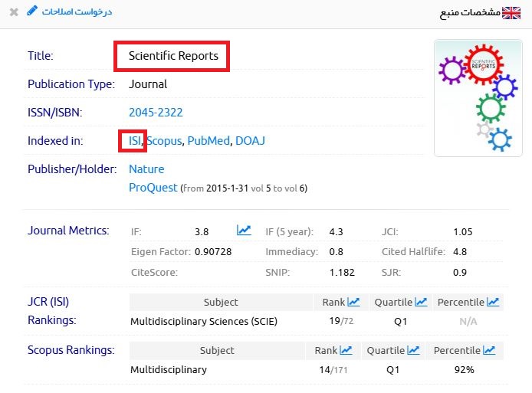This screenshot has width=532, height=393.
Task: Close the source details panel
Action: point(14,12)
